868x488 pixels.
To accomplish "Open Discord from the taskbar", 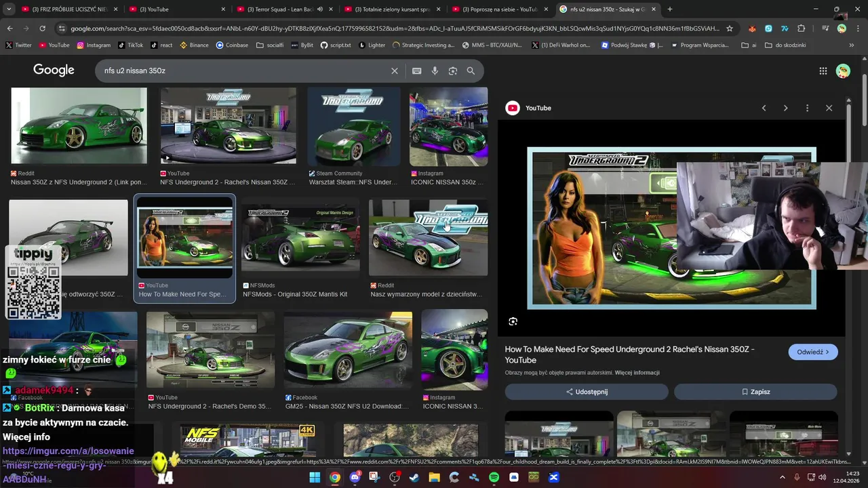I will [355, 477].
